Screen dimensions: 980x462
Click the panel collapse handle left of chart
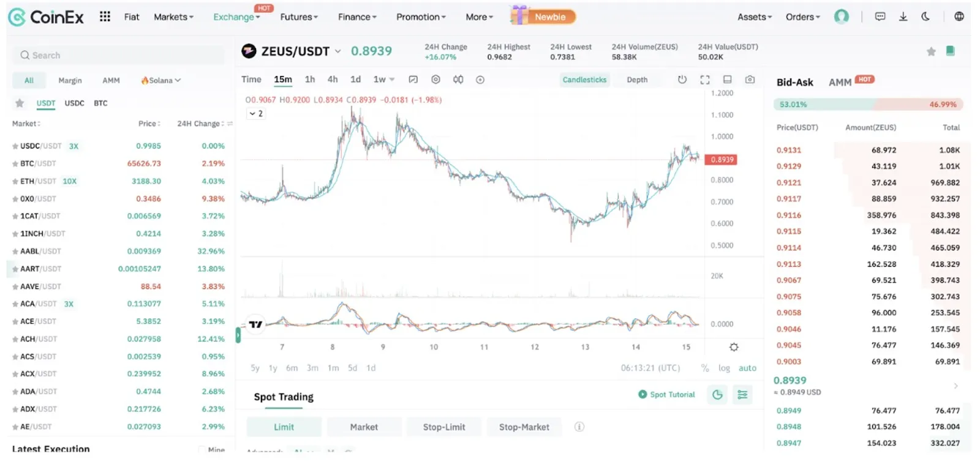click(x=238, y=335)
